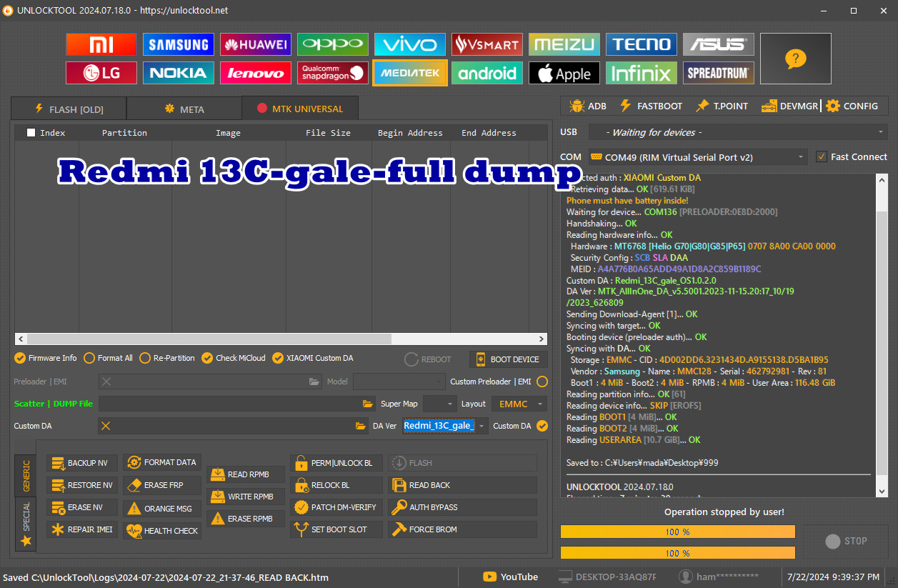Browse for Custom DA file folder icon
Image resolution: width=898 pixels, height=588 pixels.
click(x=361, y=426)
